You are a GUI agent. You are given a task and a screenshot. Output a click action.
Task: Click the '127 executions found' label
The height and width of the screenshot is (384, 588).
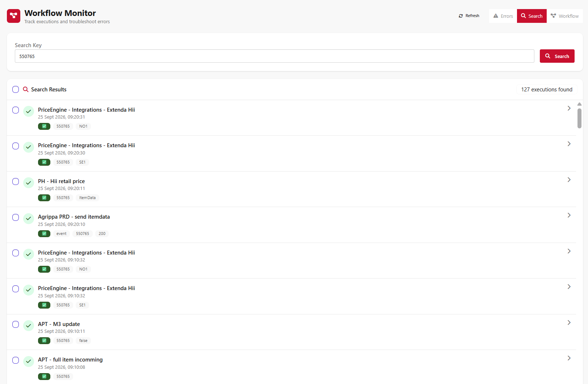tap(547, 90)
